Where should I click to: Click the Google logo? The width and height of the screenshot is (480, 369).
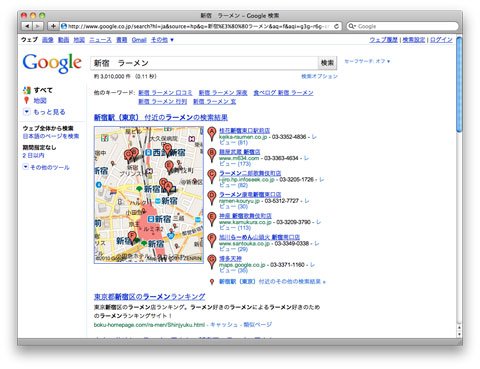(52, 62)
